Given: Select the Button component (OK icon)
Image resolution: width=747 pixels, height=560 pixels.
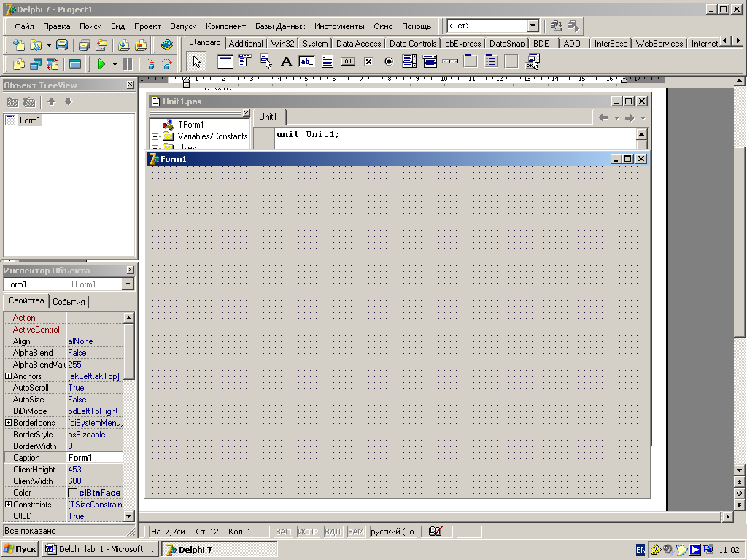Looking at the screenshot, I should tap(348, 61).
